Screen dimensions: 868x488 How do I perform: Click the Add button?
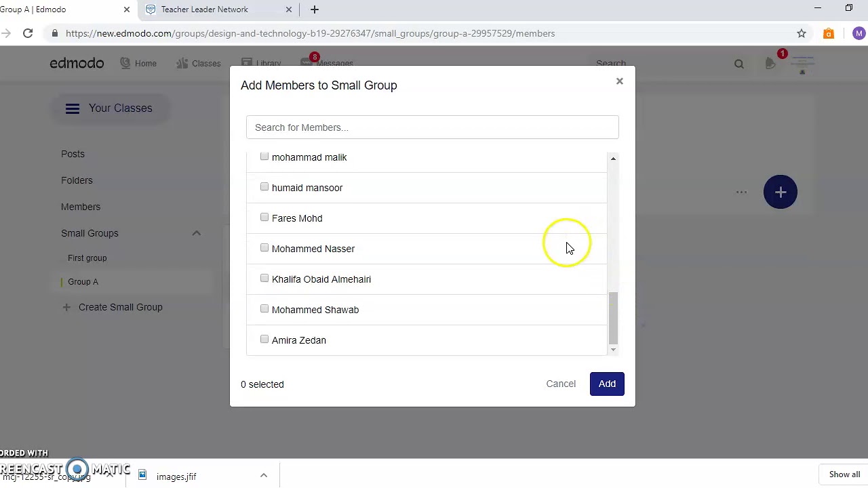click(x=607, y=384)
